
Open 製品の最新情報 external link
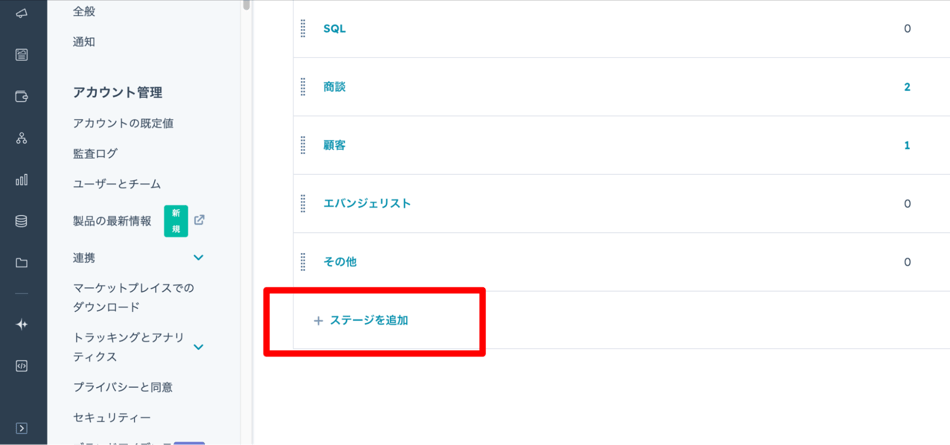(x=199, y=220)
